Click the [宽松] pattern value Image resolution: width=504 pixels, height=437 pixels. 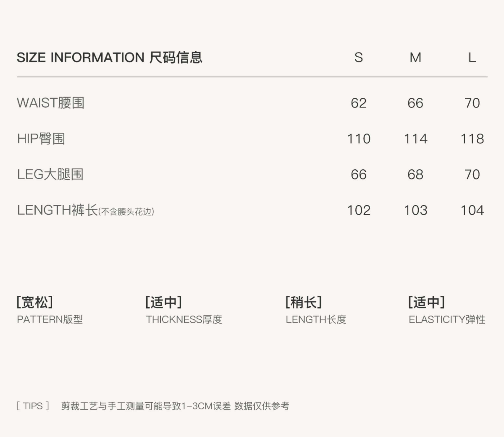(x=35, y=302)
